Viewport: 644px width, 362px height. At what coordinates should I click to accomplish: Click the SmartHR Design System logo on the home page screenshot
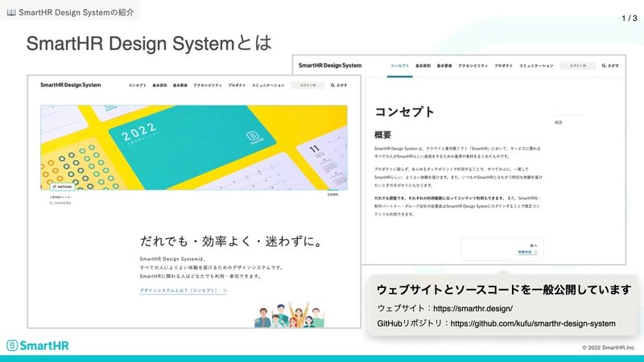point(71,85)
